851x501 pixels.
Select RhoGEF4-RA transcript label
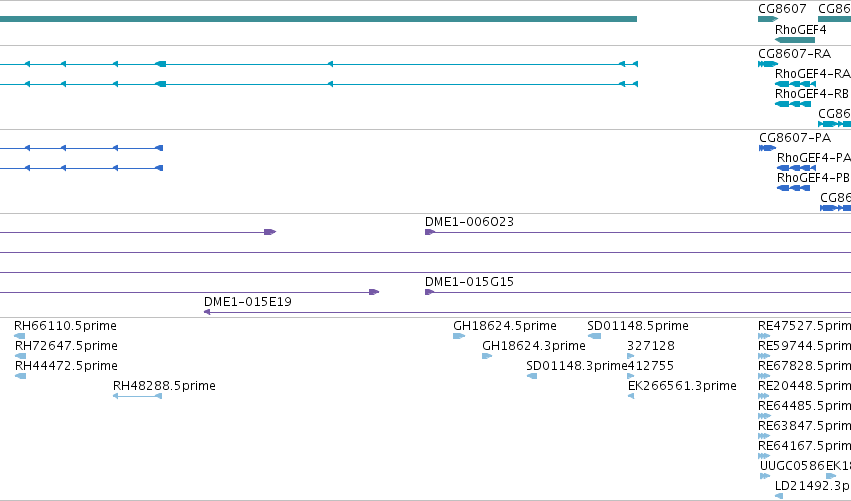tap(812, 74)
